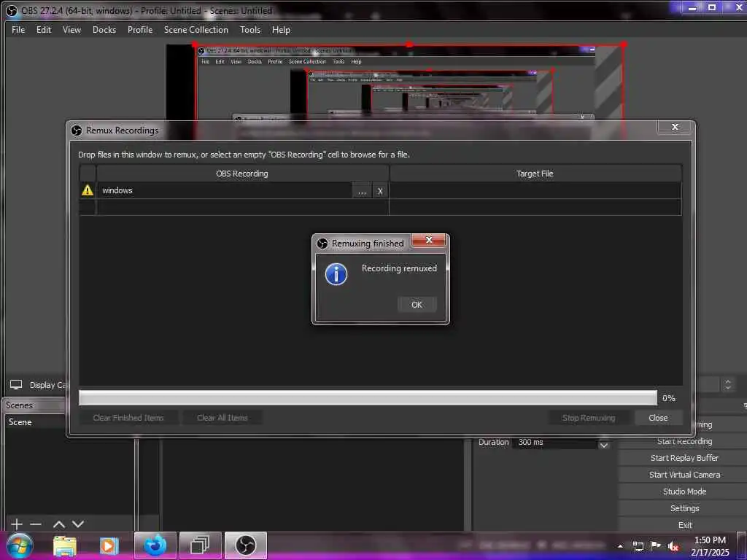The width and height of the screenshot is (747, 560).
Task: Open the Scene Collection menu
Action: click(x=196, y=29)
